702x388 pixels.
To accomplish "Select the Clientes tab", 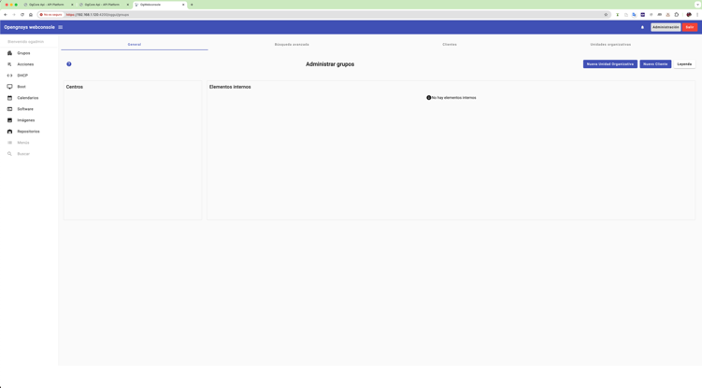I will (449, 45).
